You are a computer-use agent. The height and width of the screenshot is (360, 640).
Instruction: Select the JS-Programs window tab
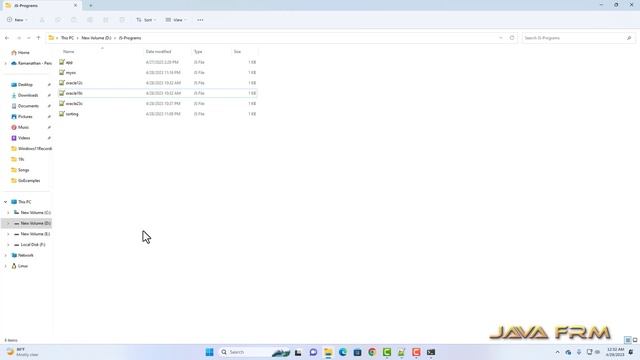[41, 6]
